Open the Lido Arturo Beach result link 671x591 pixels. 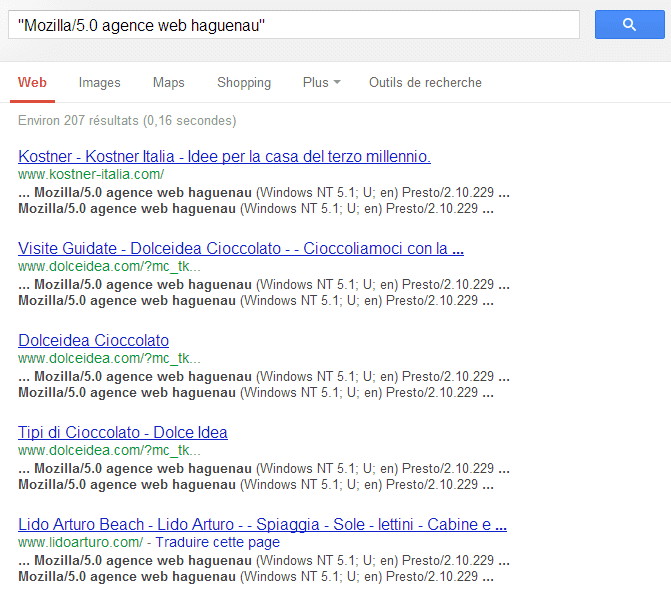click(262, 525)
